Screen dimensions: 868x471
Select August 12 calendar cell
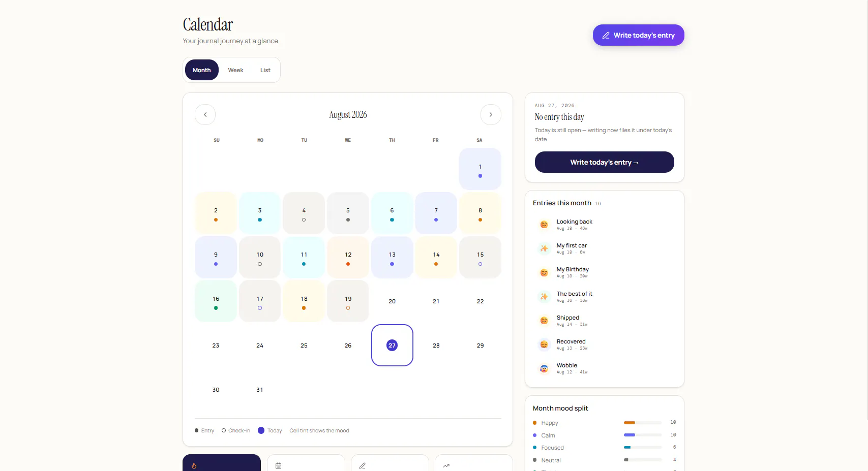348,257
